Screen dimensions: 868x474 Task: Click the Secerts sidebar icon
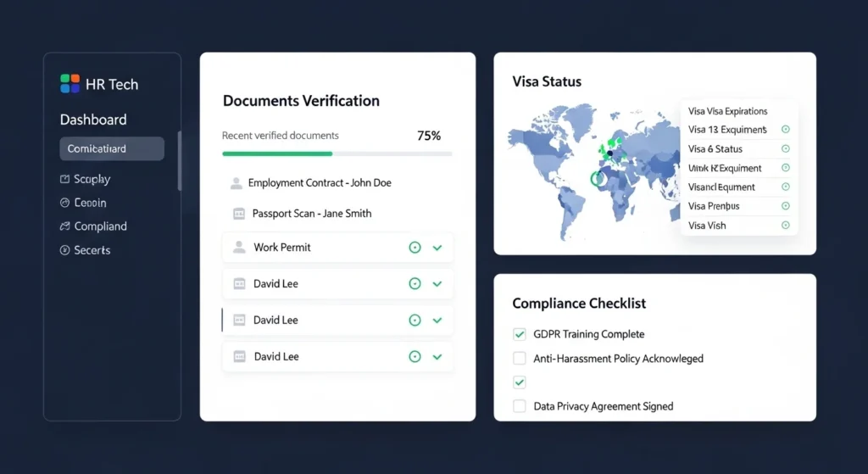click(x=64, y=251)
